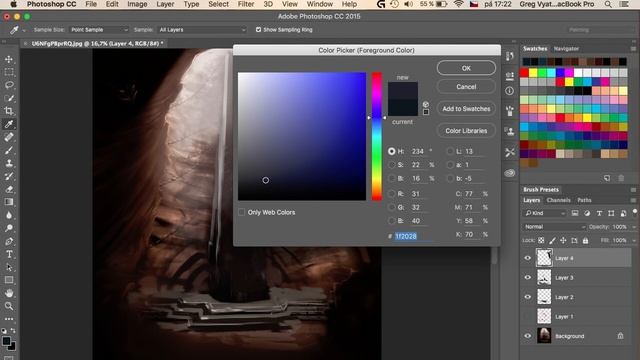
Task: Open the Fill slider arrow
Action: (634, 241)
